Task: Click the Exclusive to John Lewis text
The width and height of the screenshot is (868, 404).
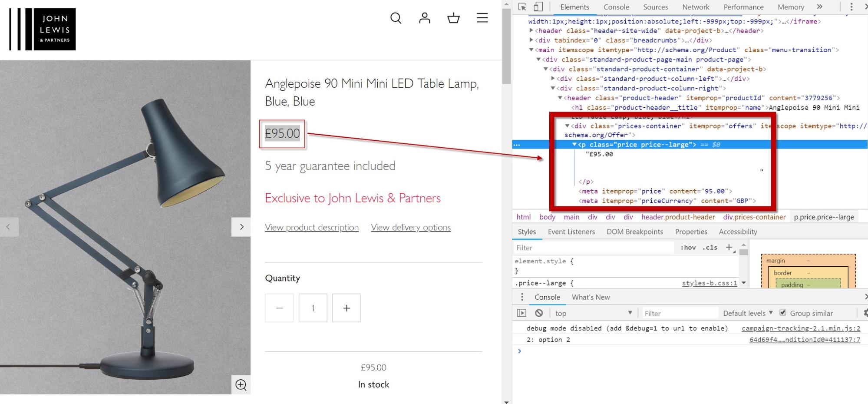Action: [x=353, y=198]
